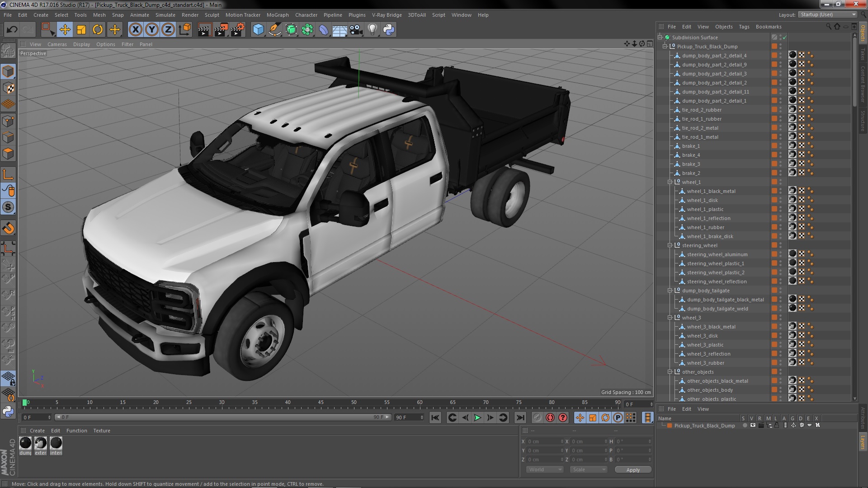Open viewport Cameras menu

(57, 44)
